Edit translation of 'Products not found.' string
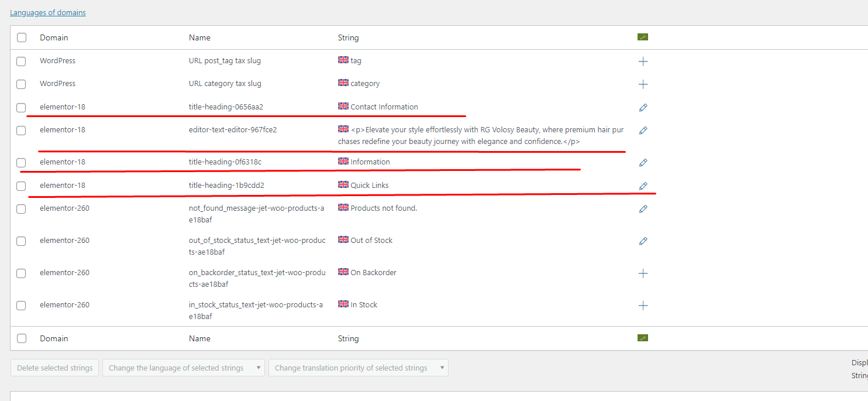This screenshot has width=868, height=401. click(643, 209)
